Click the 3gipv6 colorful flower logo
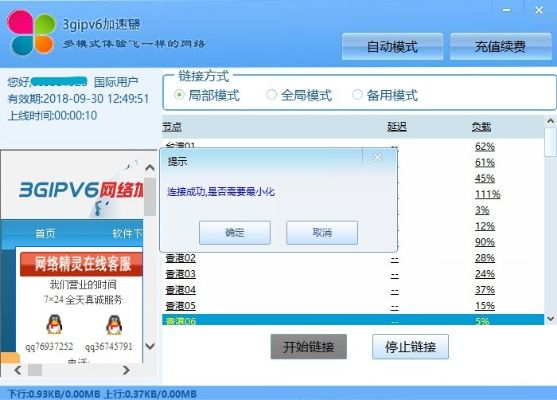 [x=31, y=33]
